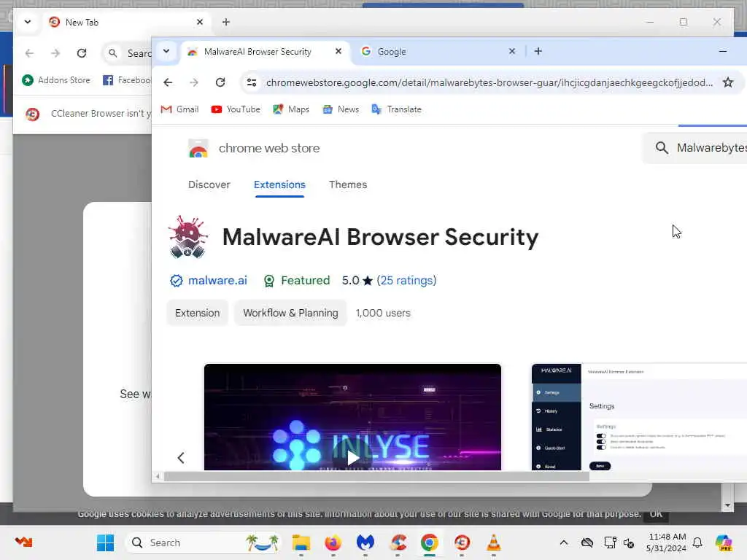Screen dimensions: 747x560
Task: Bookmark this page with the star icon
Action: click(727, 82)
